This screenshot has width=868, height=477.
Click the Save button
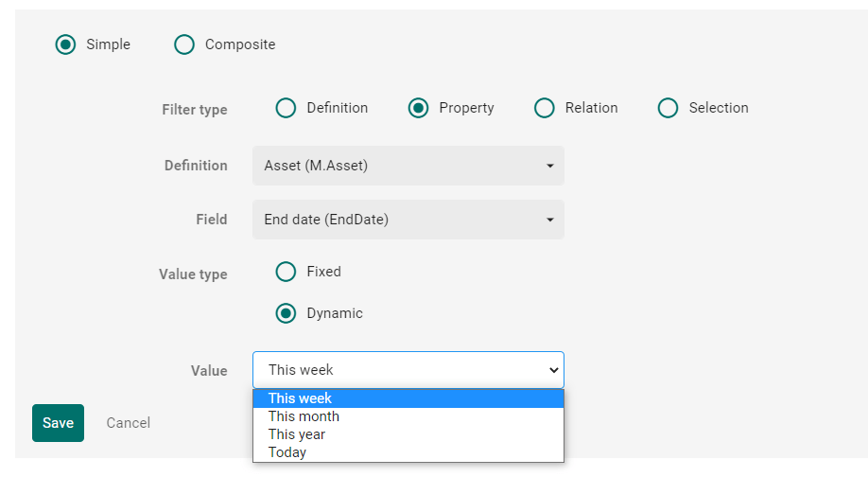[x=58, y=423]
